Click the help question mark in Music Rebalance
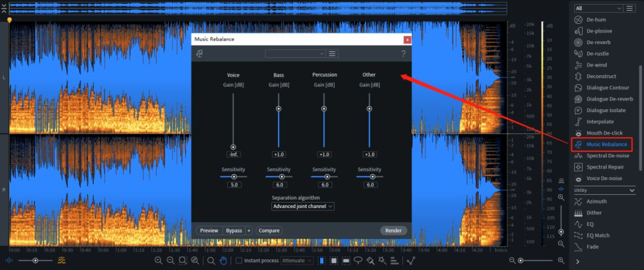This screenshot has height=270, width=644. click(x=403, y=54)
